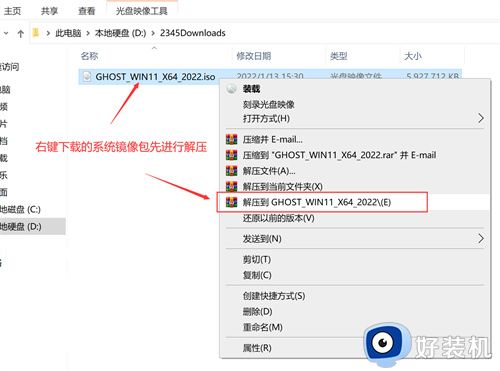The width and height of the screenshot is (500, 372).
Task: Choose 重命名(M) from context menu
Action: [263, 327]
